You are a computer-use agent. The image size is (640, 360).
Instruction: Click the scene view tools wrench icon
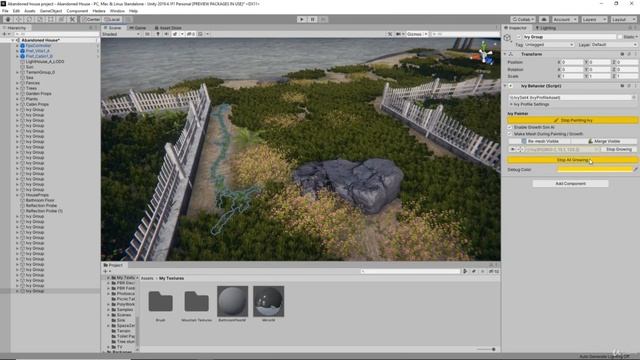[x=390, y=34]
